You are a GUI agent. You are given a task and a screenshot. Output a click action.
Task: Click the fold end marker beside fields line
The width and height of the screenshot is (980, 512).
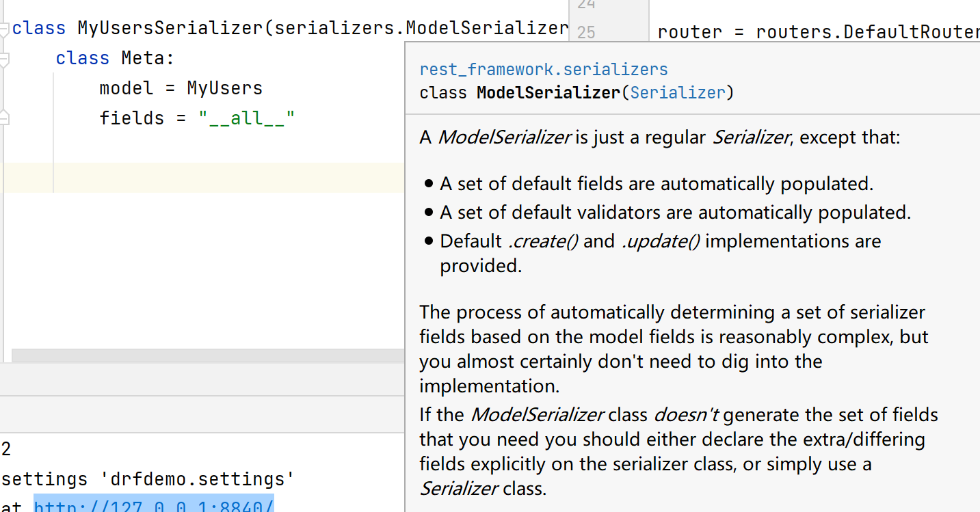tap(3, 118)
